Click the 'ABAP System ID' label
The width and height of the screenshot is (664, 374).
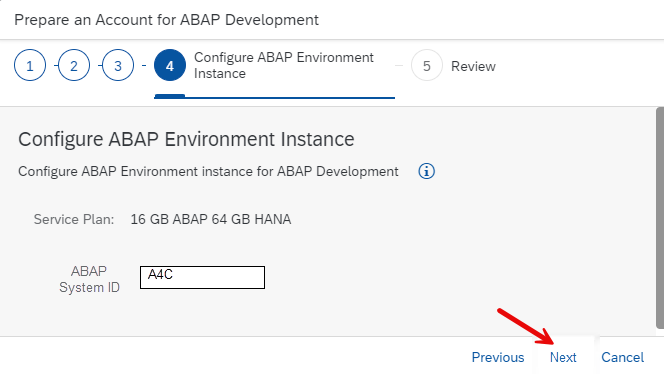[89, 279]
